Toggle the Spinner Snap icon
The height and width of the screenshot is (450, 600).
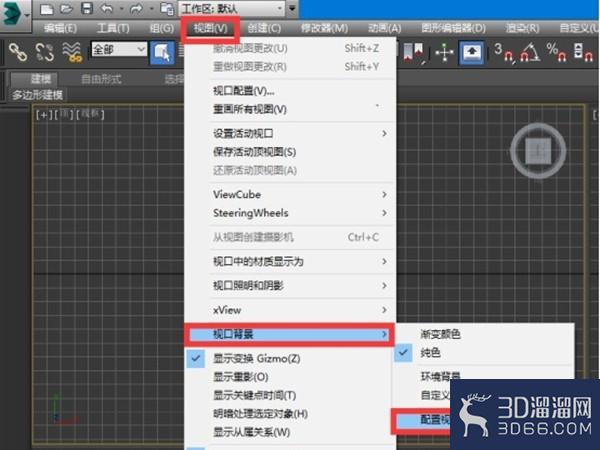point(584,52)
